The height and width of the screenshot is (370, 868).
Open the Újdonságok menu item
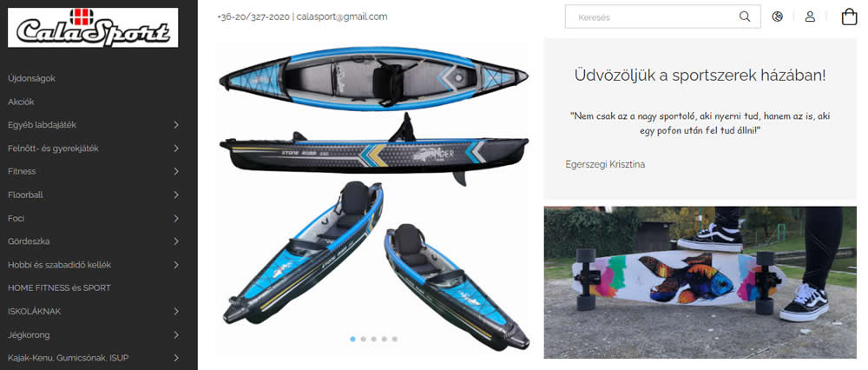point(31,79)
